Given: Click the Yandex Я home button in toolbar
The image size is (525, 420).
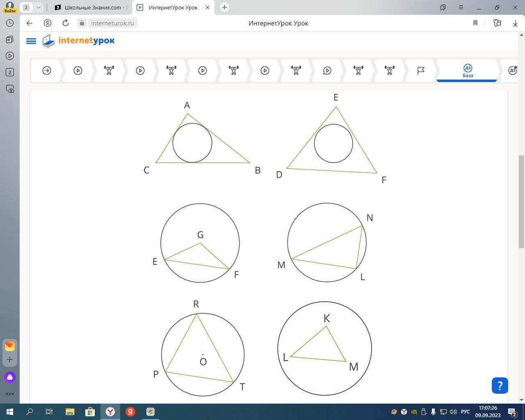Looking at the screenshot, I should point(48,23).
